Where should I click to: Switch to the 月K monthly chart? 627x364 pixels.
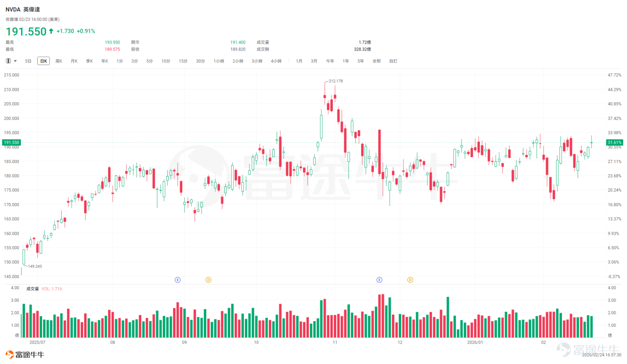click(74, 61)
